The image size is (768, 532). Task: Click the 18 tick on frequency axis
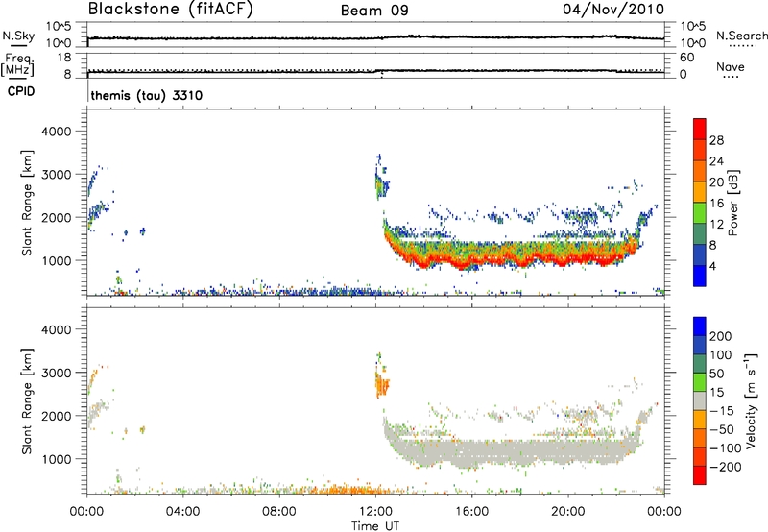tap(64, 58)
